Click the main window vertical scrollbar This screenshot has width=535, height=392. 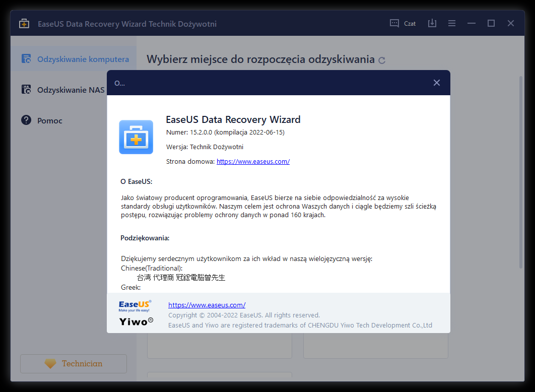(x=521, y=172)
